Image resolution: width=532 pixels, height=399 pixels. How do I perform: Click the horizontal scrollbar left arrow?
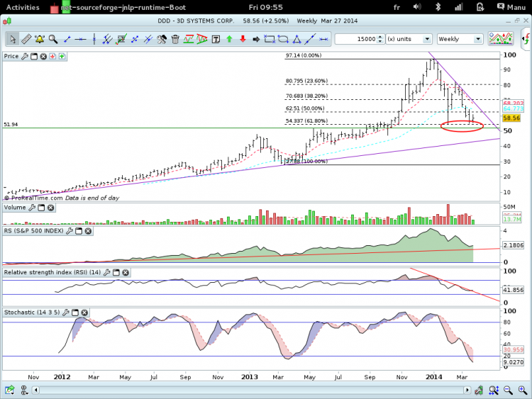[x=36, y=390]
